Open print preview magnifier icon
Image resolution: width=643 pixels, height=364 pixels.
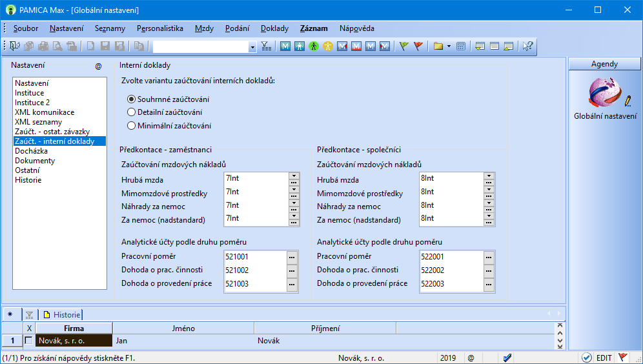point(57,46)
